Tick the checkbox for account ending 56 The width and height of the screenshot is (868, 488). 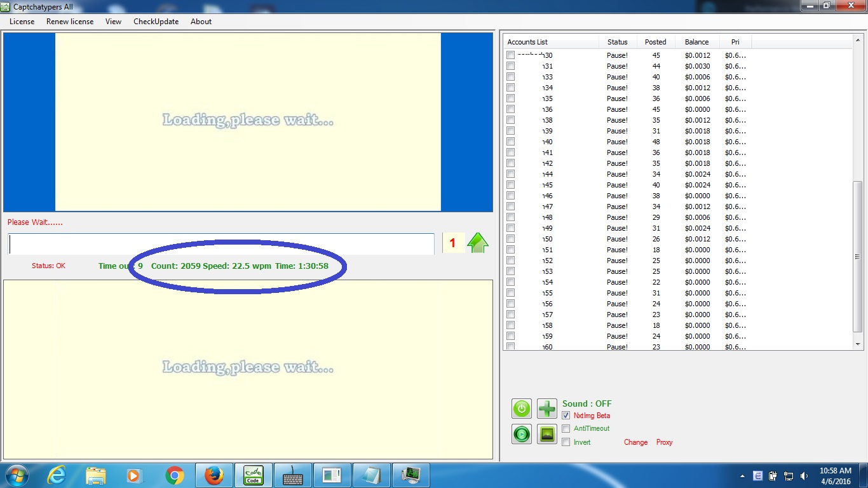click(x=510, y=304)
